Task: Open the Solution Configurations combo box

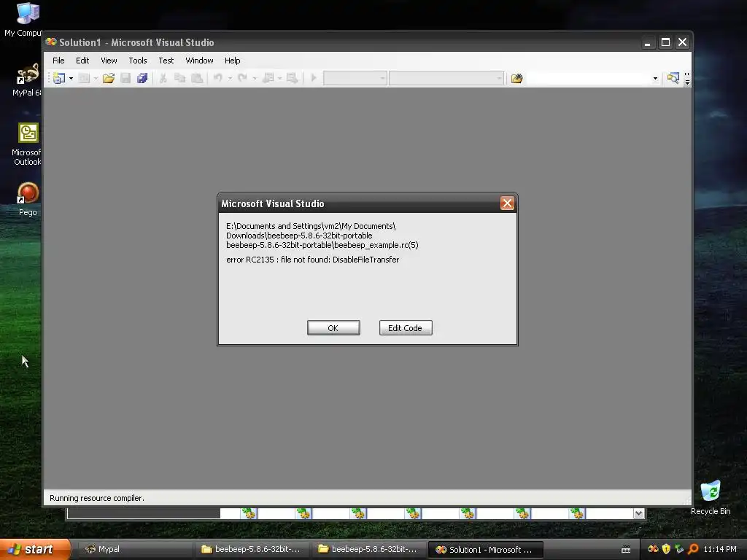Action: pos(355,78)
